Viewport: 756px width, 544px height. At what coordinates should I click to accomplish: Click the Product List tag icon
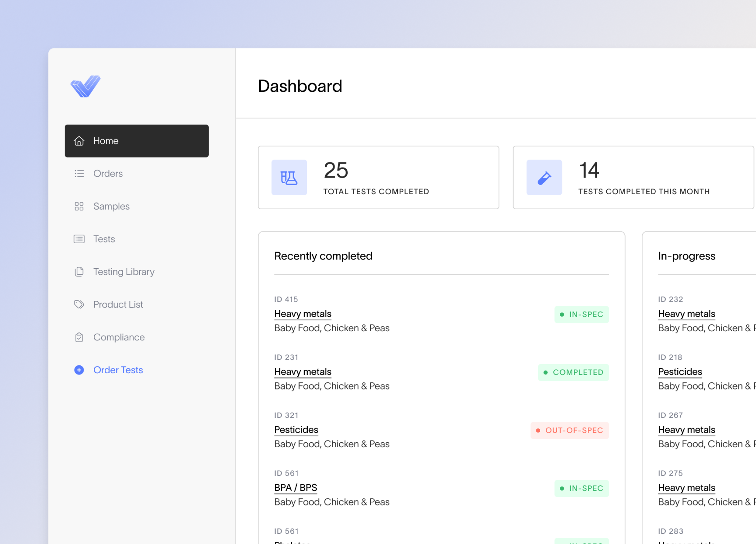79,304
